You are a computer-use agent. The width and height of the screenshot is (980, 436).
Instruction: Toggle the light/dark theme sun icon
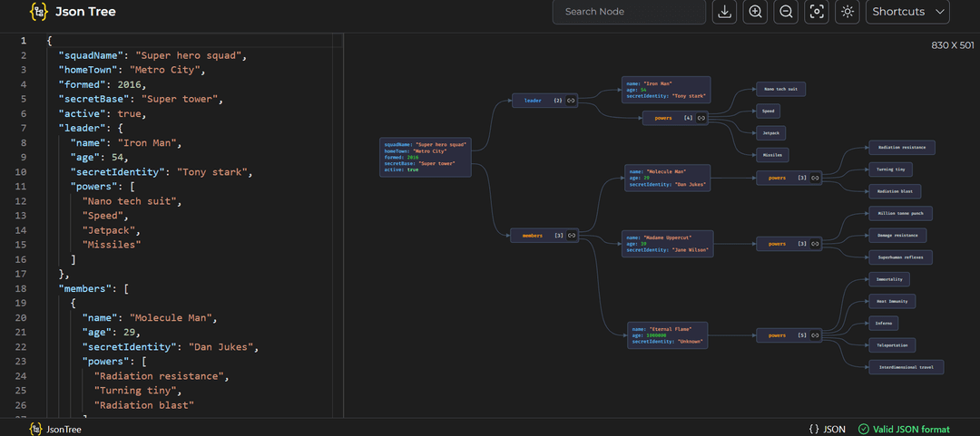(x=848, y=11)
